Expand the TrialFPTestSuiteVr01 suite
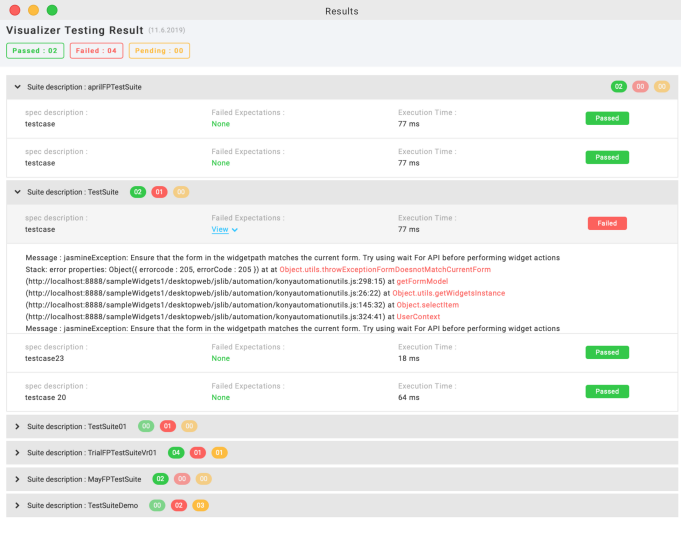 (17, 453)
